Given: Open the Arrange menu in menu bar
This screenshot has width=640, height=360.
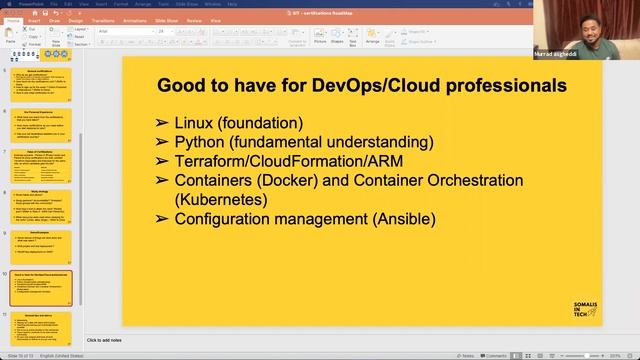Looking at the screenshot, I should pyautogui.click(x=143, y=4).
